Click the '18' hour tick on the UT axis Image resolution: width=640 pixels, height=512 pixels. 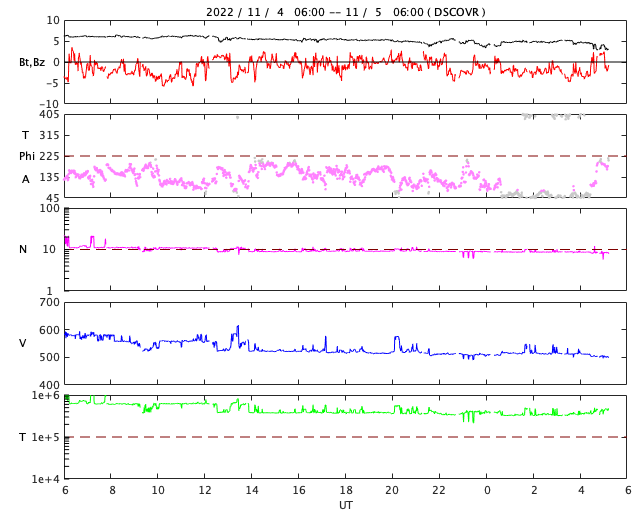[346, 490]
